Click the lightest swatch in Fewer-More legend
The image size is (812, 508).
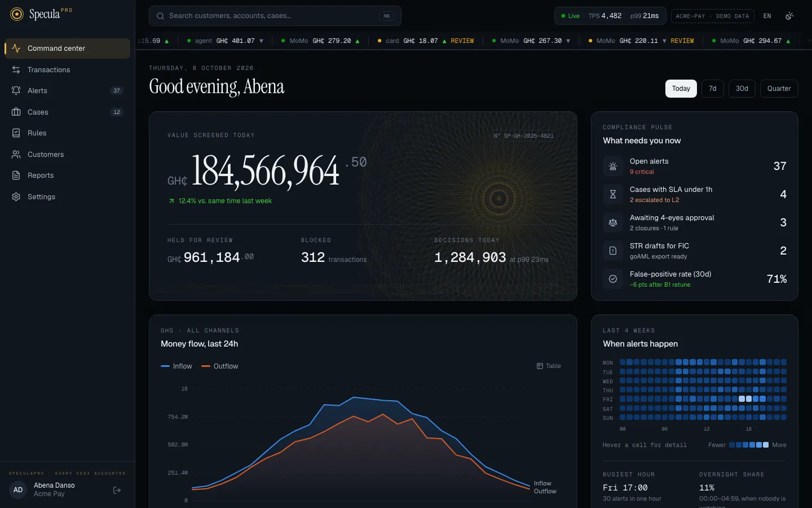pos(766,445)
